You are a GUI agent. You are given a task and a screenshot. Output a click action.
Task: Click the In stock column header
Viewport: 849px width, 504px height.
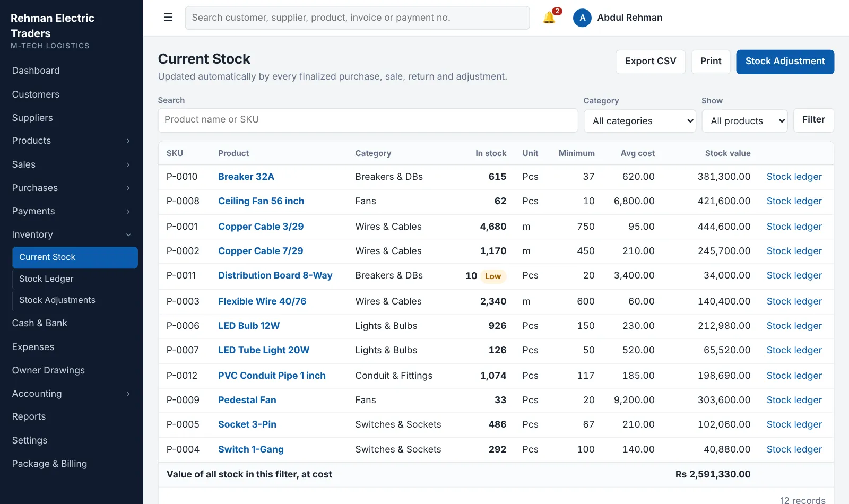click(x=491, y=153)
